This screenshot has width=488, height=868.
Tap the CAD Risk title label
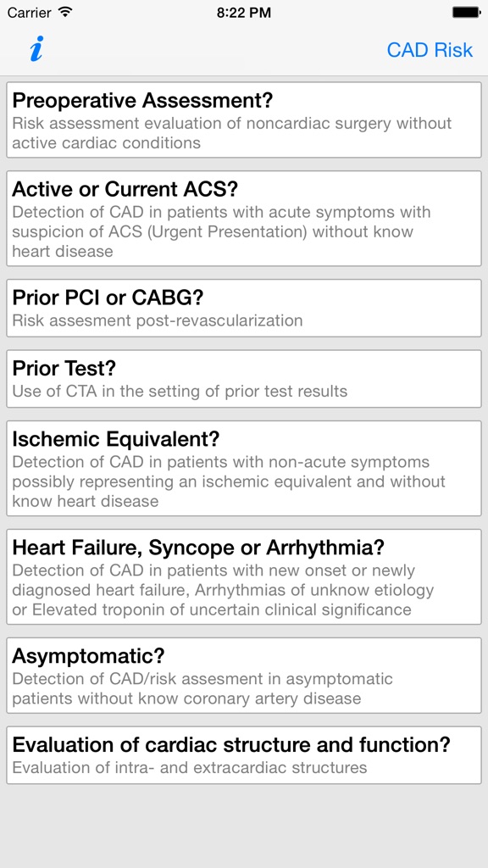(430, 49)
